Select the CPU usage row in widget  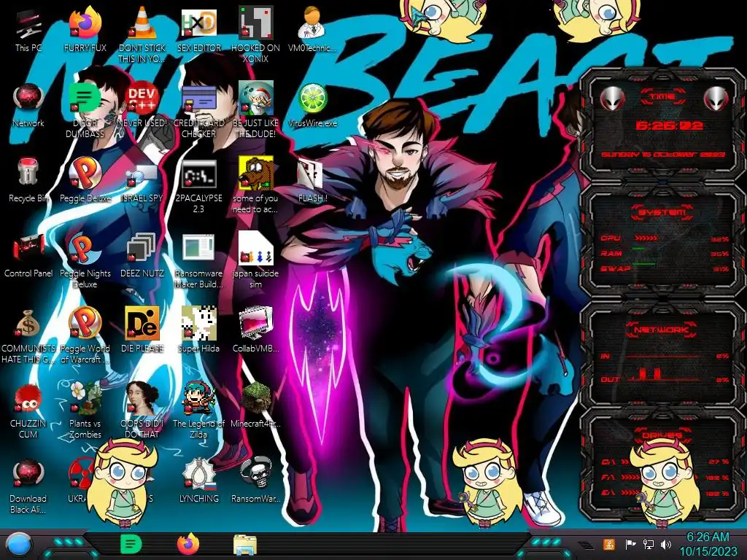coord(664,238)
